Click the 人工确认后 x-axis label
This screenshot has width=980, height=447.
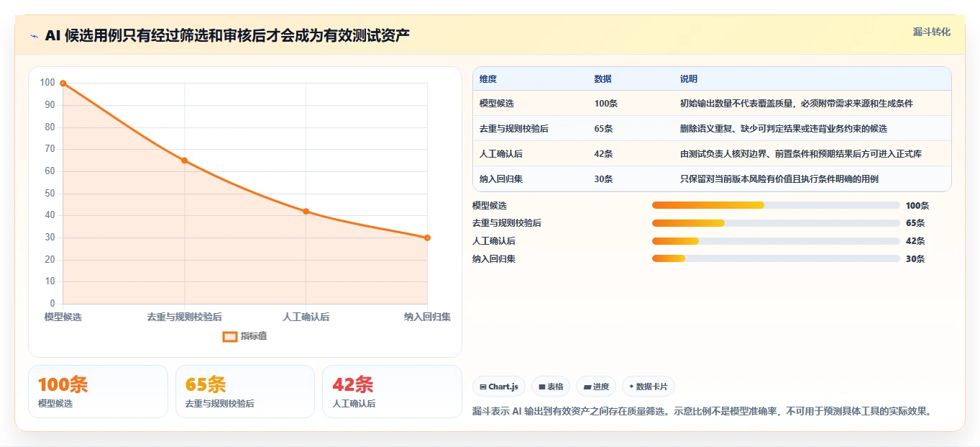(x=306, y=317)
